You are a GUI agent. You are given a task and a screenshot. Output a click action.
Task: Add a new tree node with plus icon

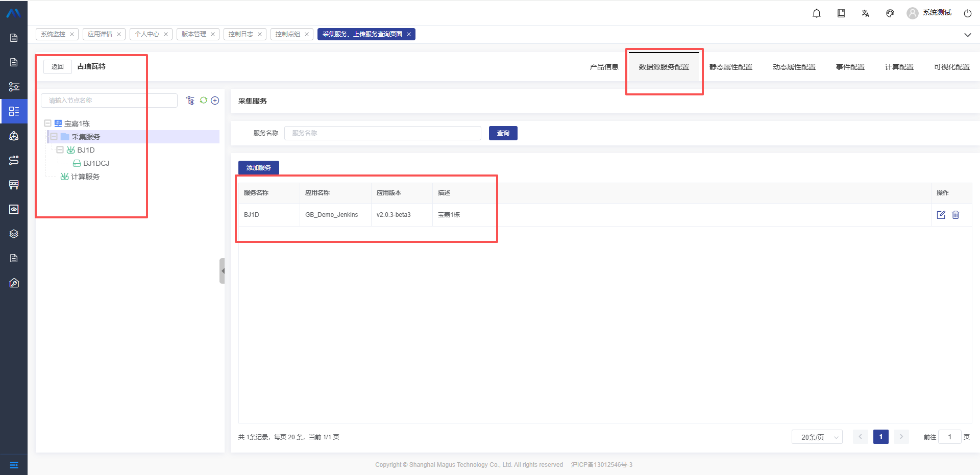tap(215, 101)
